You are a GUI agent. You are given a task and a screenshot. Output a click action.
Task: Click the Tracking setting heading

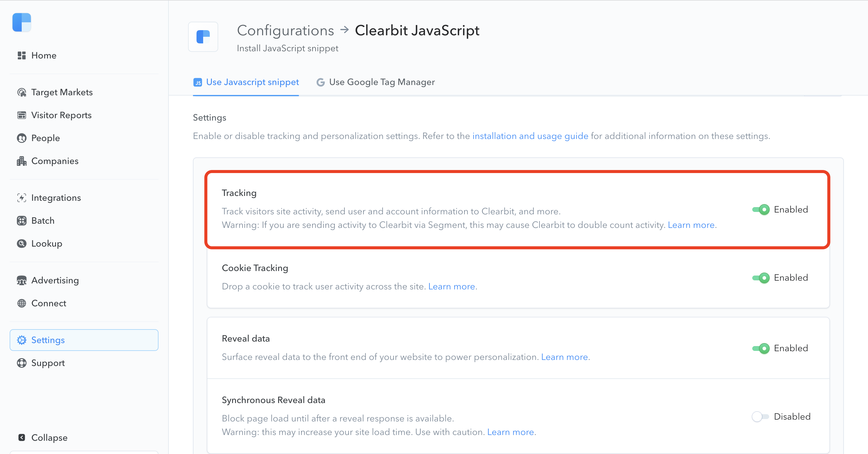click(x=239, y=193)
